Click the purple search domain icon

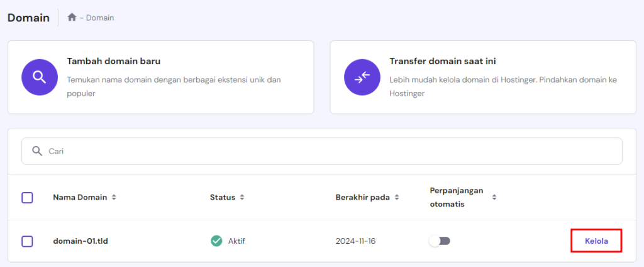[x=40, y=77]
